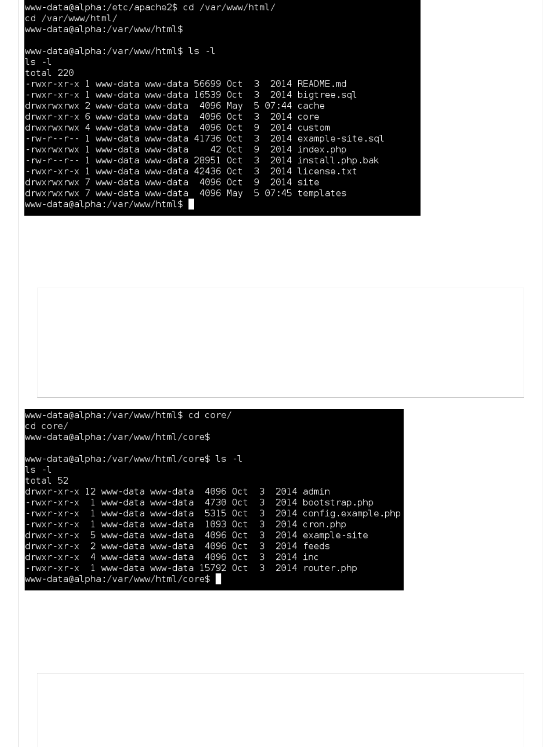Click license.txt in the first terminal
The height and width of the screenshot is (747, 560).
click(327, 171)
